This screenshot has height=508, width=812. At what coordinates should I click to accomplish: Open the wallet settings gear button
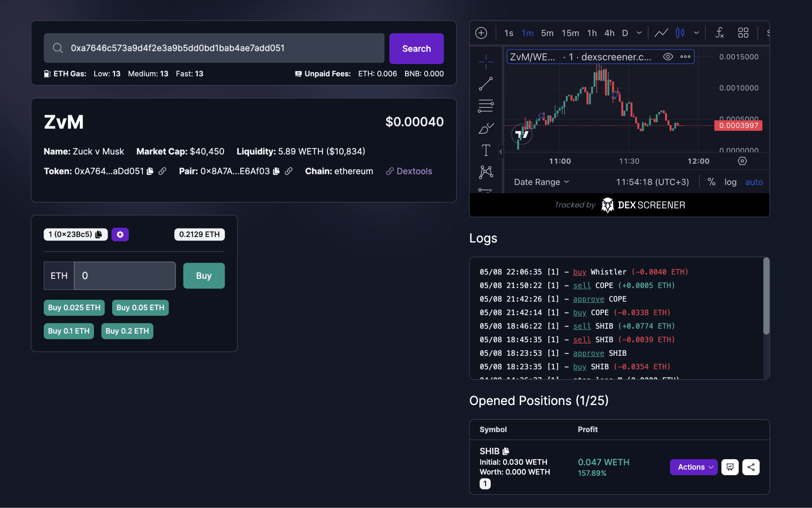(x=120, y=234)
